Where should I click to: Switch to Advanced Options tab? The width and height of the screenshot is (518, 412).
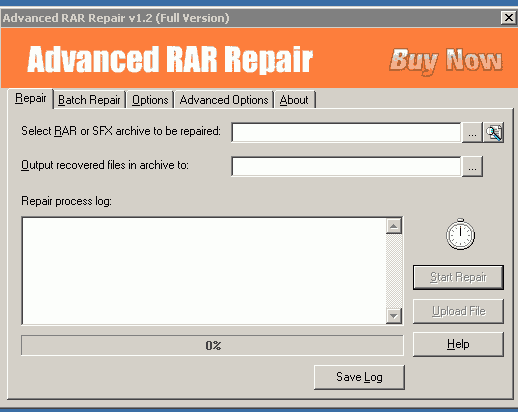coord(224,100)
